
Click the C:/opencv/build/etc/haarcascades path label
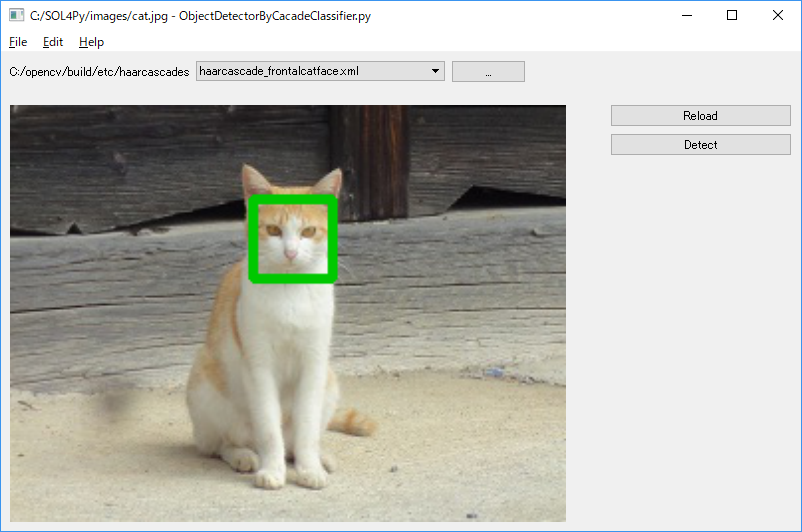(x=99, y=72)
